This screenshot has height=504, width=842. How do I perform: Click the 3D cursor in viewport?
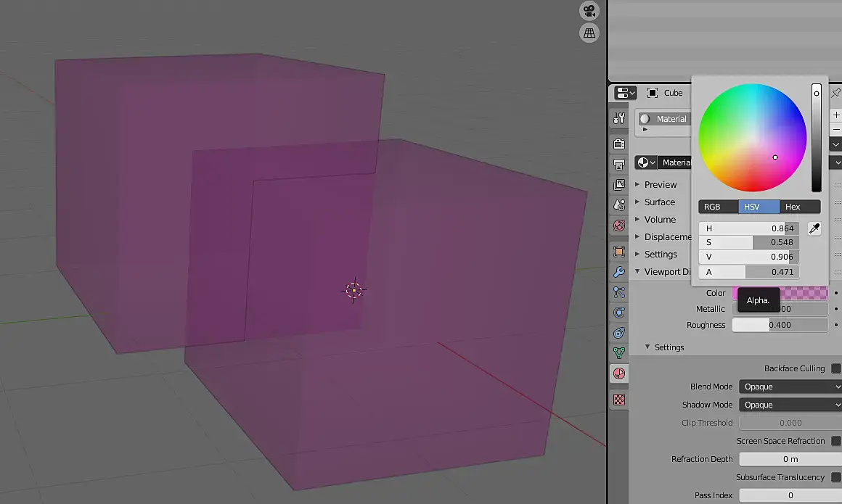354,290
